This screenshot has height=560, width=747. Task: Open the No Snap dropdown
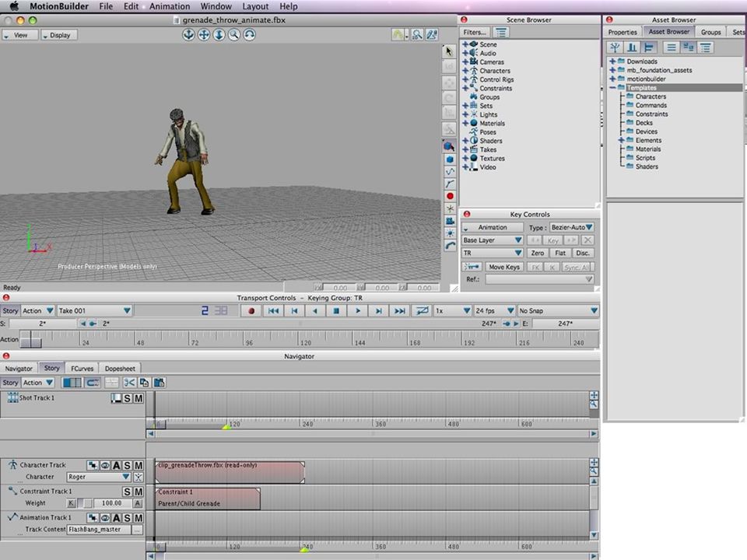click(x=558, y=311)
